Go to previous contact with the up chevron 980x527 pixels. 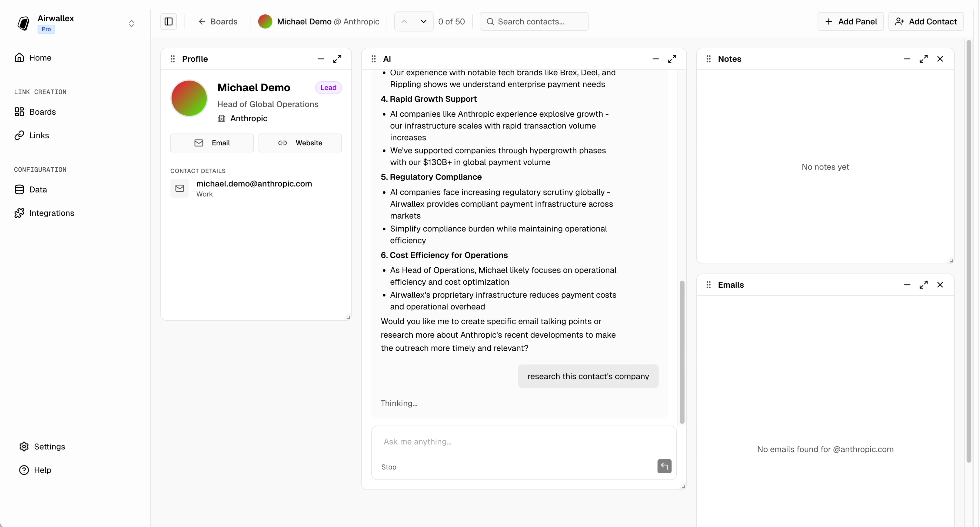(404, 21)
